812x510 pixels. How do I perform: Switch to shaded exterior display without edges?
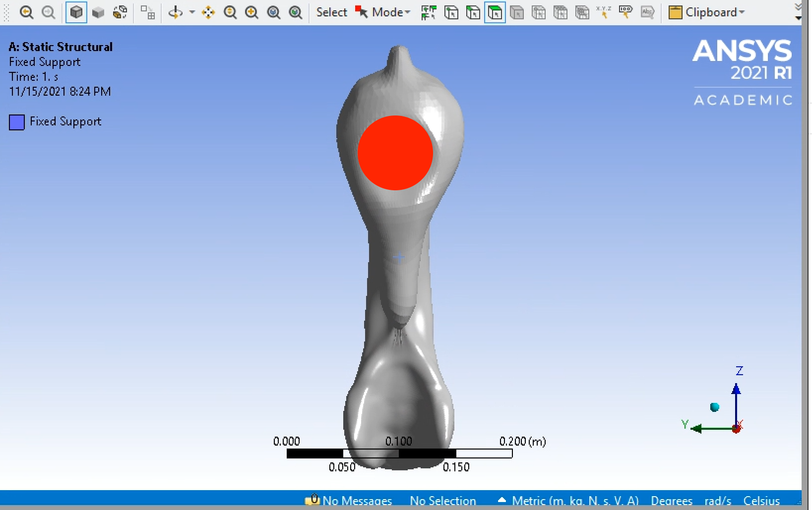click(98, 12)
